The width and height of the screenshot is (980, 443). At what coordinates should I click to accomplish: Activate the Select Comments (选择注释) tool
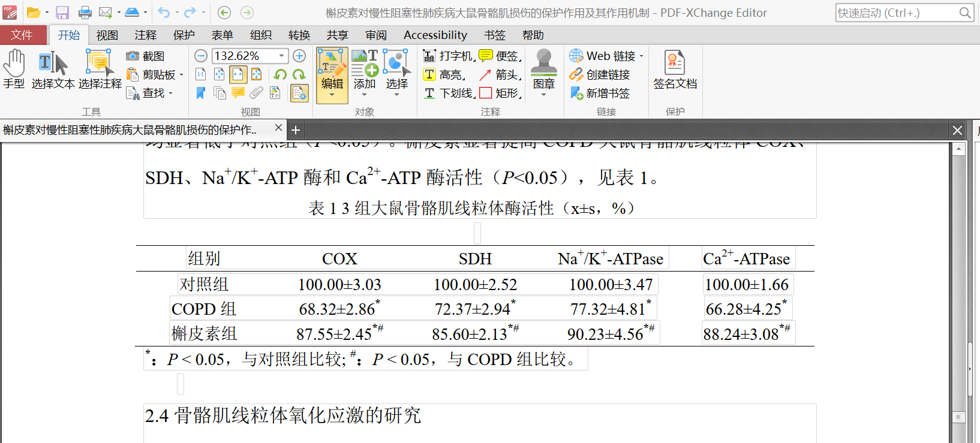pos(100,69)
